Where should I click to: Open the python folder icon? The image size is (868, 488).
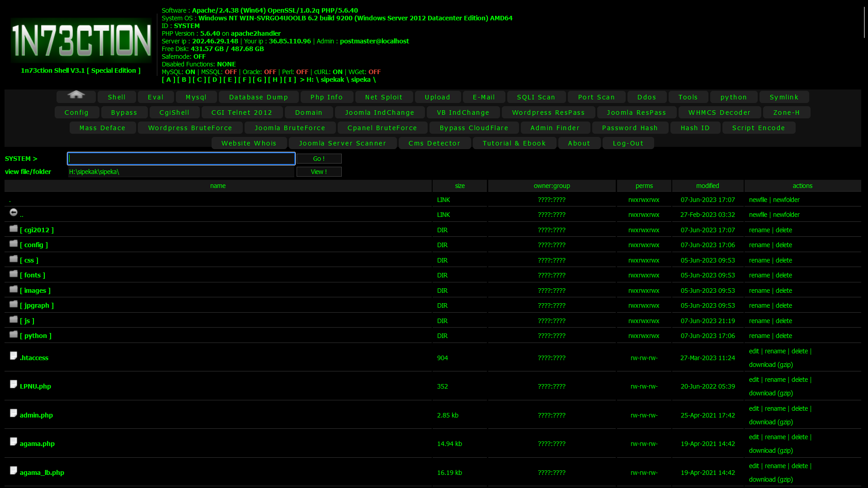(14, 334)
